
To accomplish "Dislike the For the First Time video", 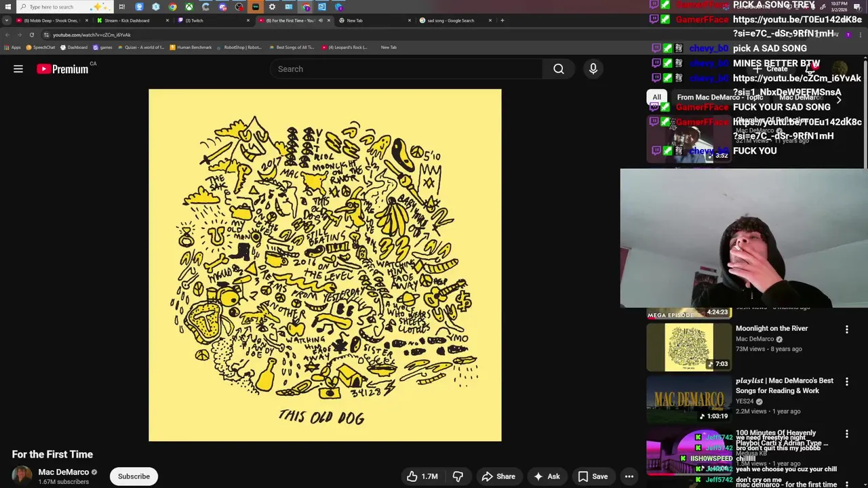I will (x=458, y=476).
